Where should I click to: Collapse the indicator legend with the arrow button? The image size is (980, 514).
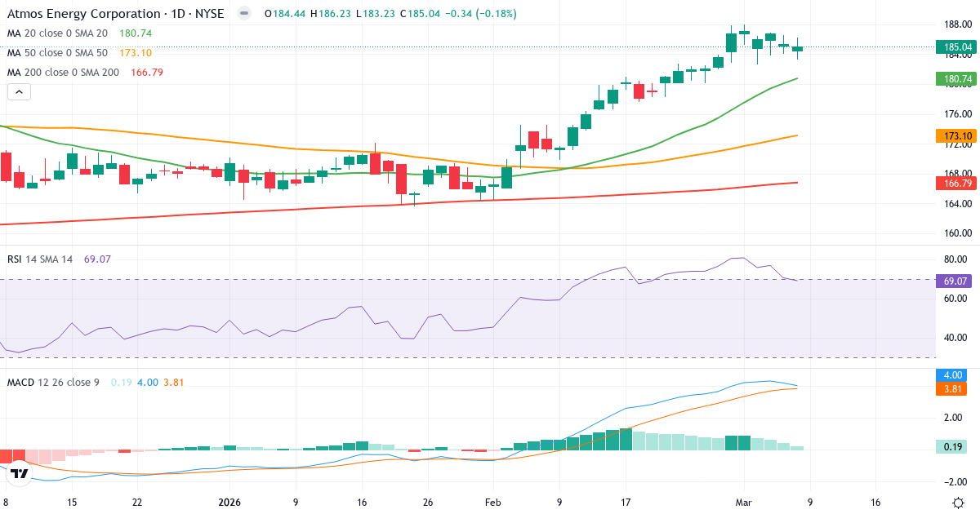click(18, 91)
